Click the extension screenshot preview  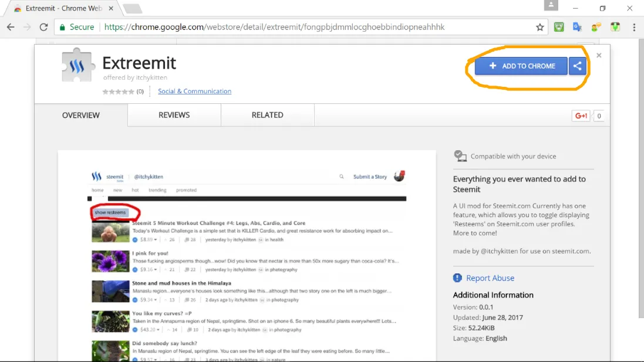coord(247,256)
